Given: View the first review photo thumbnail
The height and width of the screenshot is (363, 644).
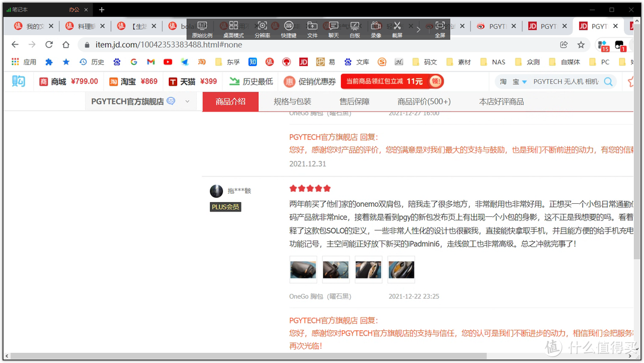Looking at the screenshot, I should 304,269.
